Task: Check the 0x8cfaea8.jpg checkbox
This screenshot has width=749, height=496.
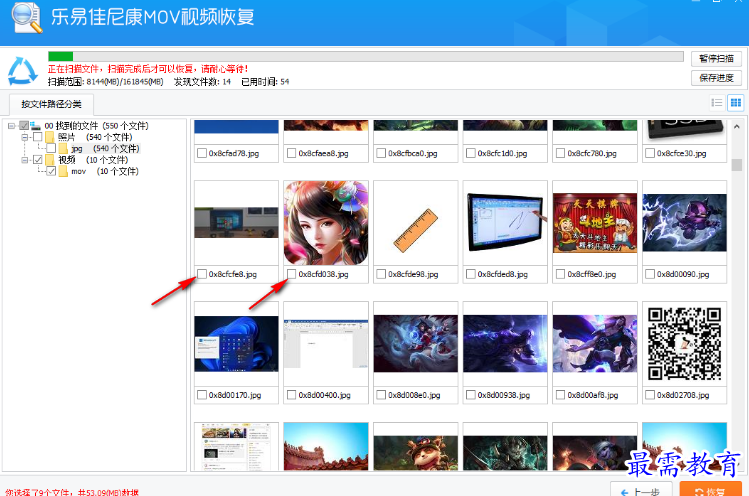Action: tap(291, 153)
